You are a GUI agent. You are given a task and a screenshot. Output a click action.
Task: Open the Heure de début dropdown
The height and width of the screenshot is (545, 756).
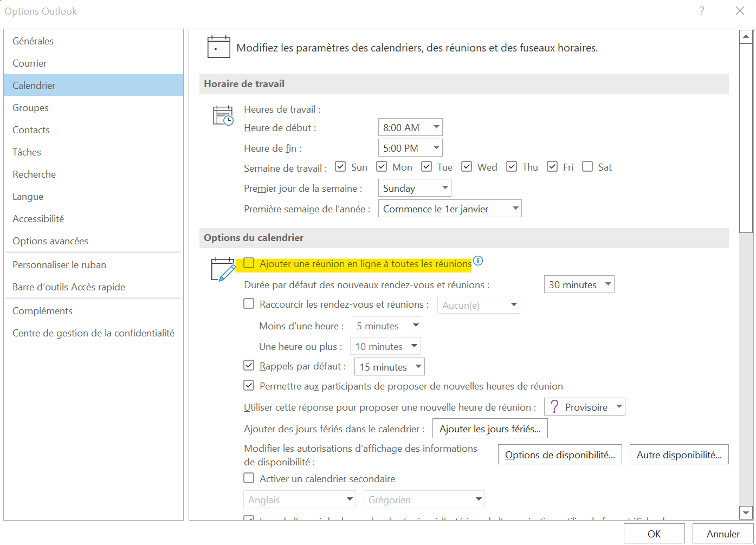410,127
